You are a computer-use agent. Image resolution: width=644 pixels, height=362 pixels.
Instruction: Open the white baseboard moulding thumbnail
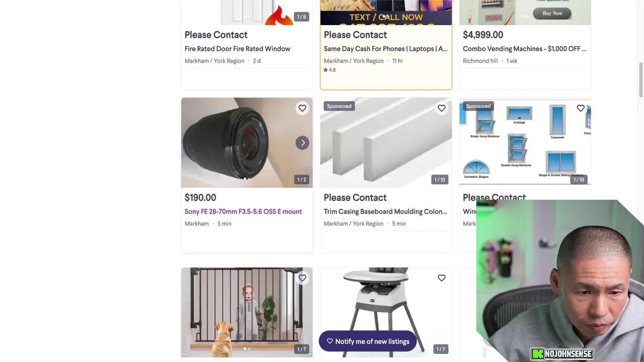click(386, 143)
